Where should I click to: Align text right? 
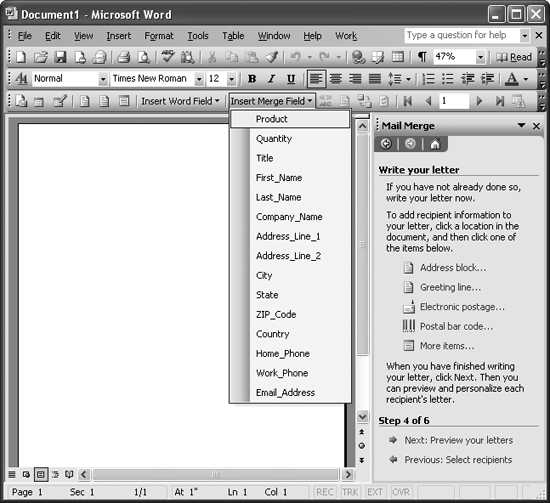[355, 79]
